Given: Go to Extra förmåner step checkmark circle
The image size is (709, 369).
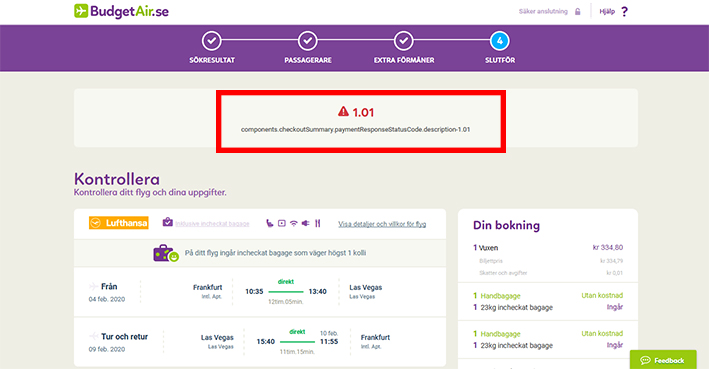Looking at the screenshot, I should 403,41.
